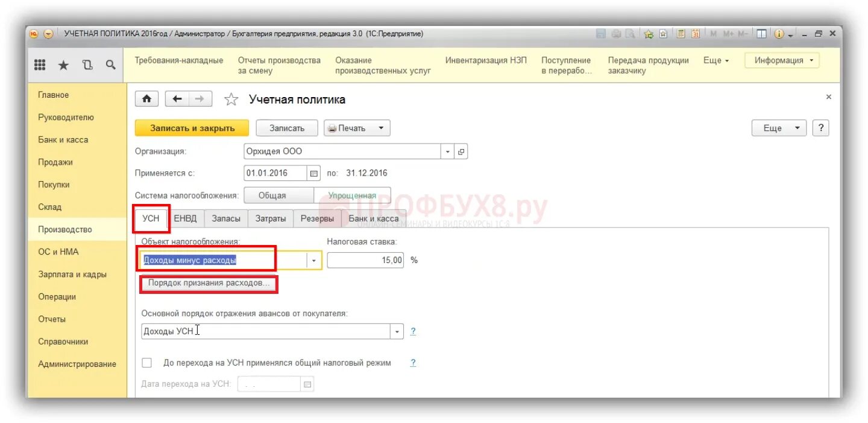Click the M- memory button in title bar
The image size is (868, 423).
[743, 34]
